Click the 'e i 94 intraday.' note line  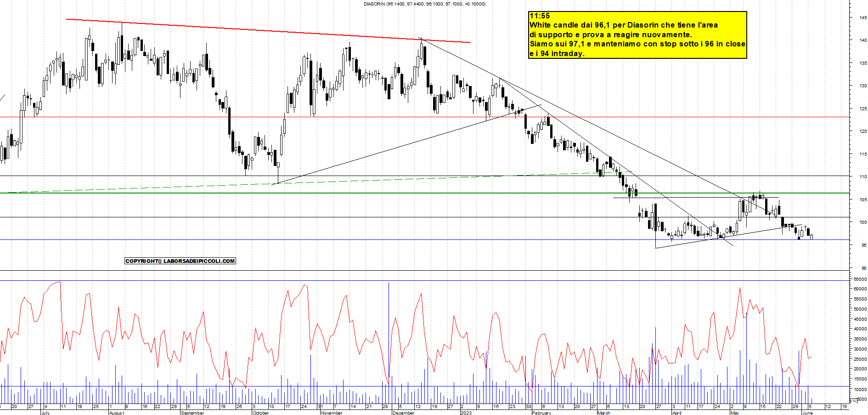point(557,53)
